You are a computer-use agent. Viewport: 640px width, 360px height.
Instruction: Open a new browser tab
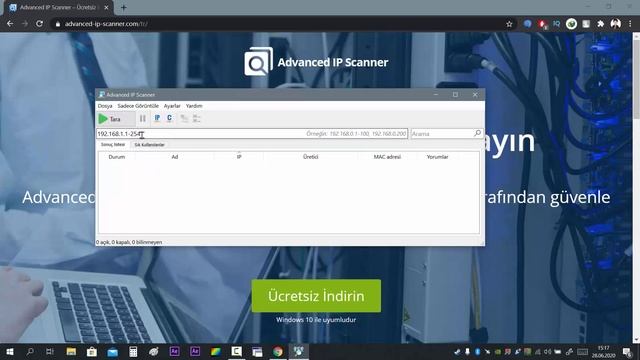click(123, 7)
